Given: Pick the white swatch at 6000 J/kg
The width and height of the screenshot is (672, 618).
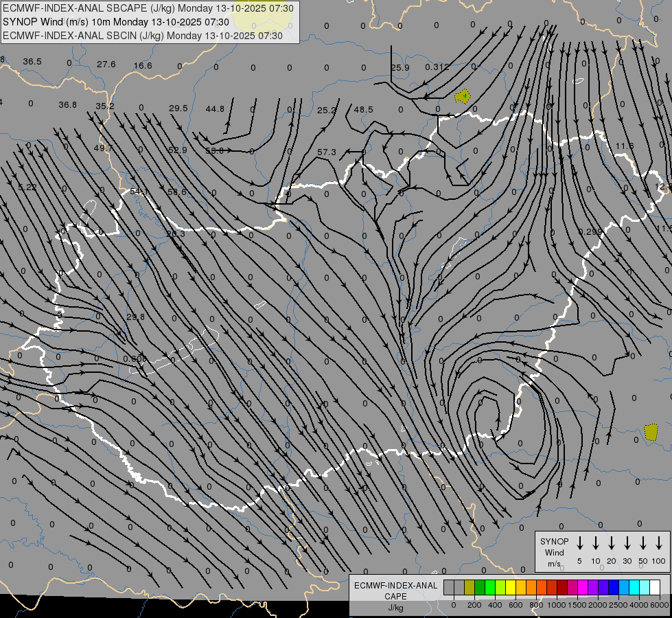Looking at the screenshot, I should click(654, 588).
